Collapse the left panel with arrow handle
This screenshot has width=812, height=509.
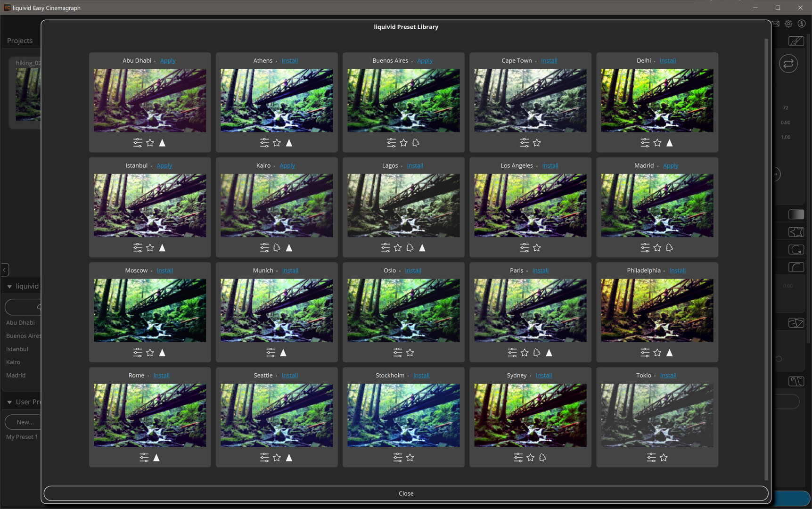tap(5, 270)
